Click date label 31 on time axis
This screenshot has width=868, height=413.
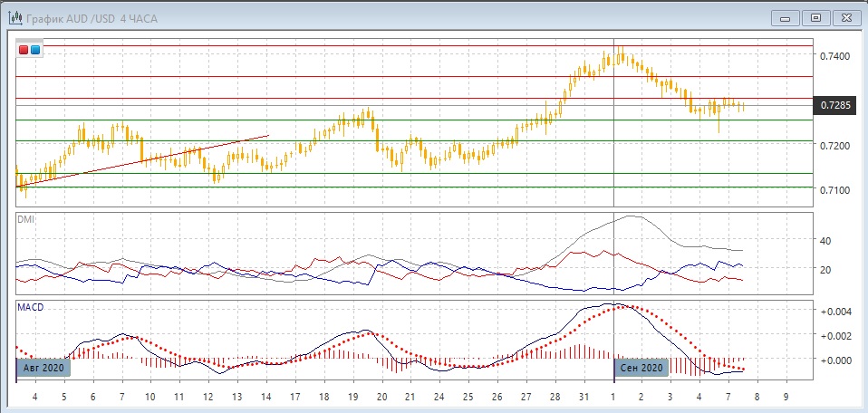[x=585, y=397]
